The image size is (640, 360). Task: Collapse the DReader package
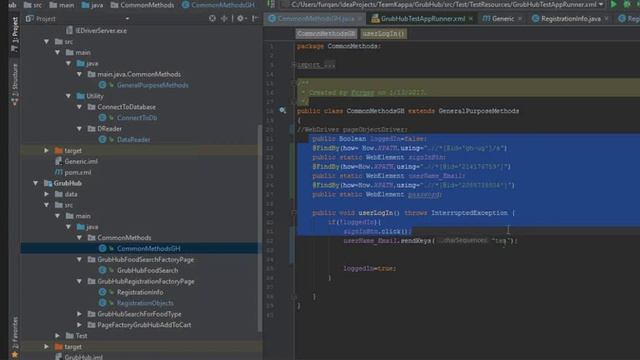pos(79,129)
